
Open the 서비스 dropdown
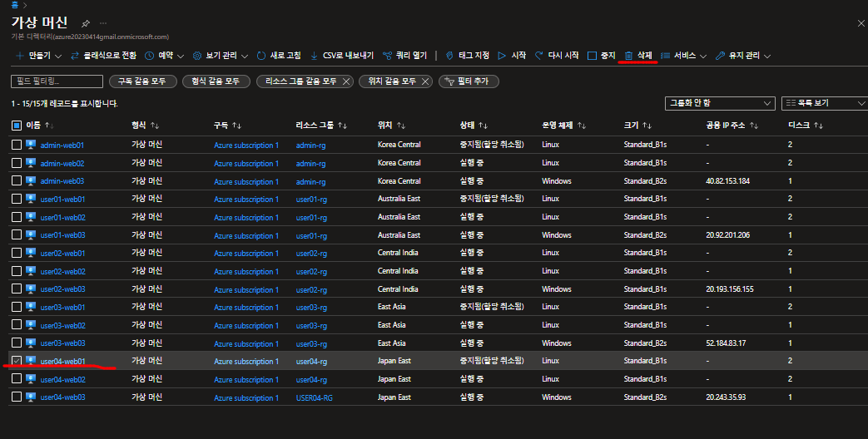click(684, 55)
